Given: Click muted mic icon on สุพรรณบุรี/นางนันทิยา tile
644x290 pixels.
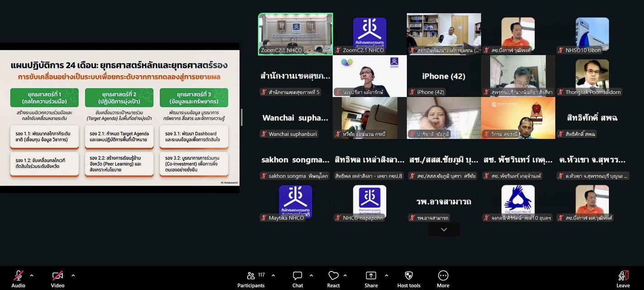Looking at the screenshot, I should [x=487, y=92].
